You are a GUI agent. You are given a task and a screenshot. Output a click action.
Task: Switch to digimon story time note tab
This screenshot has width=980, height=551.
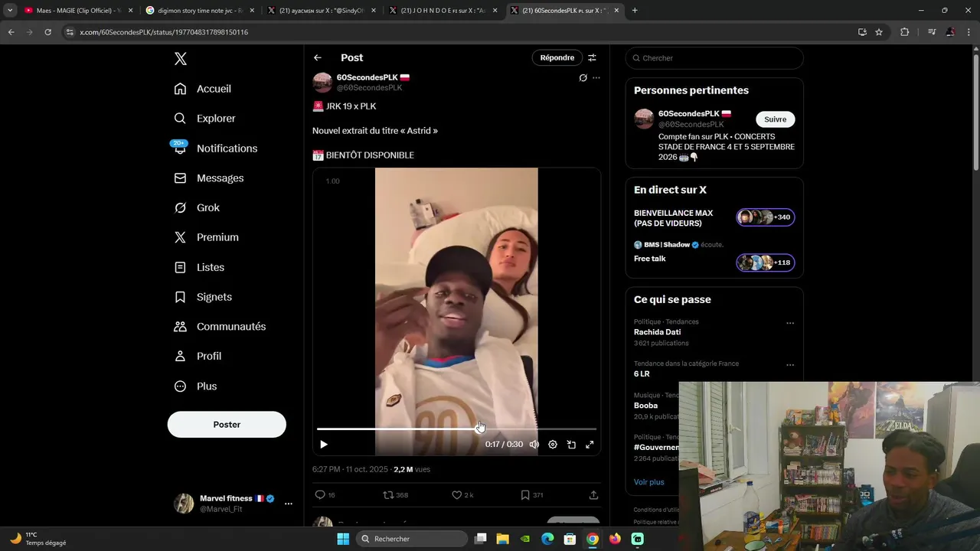coord(199,11)
